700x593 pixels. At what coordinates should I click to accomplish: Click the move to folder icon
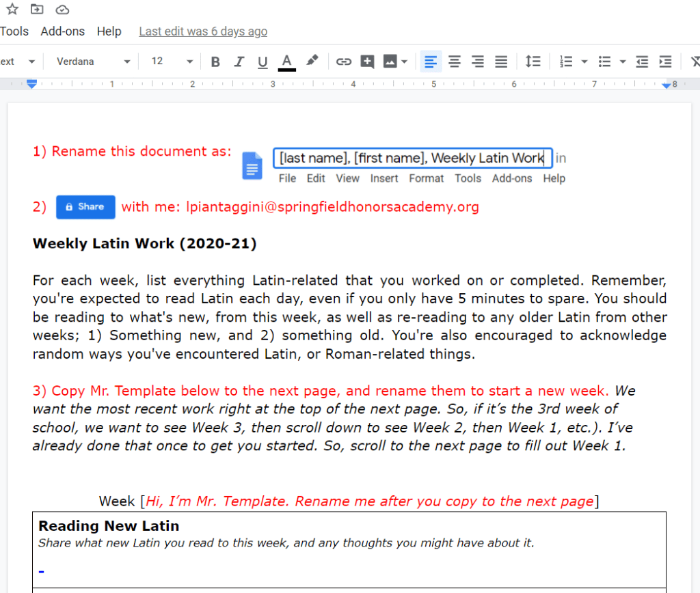click(x=37, y=9)
